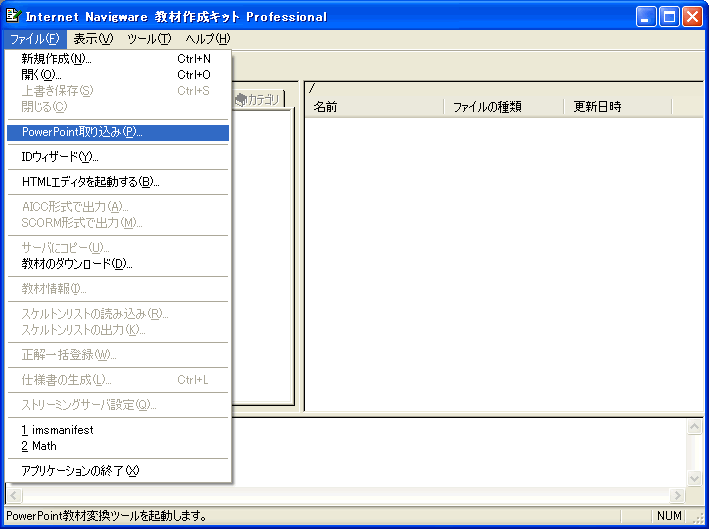Sort by ファイルの種類 column header
Screen dimensions: 709x529
click(504, 107)
